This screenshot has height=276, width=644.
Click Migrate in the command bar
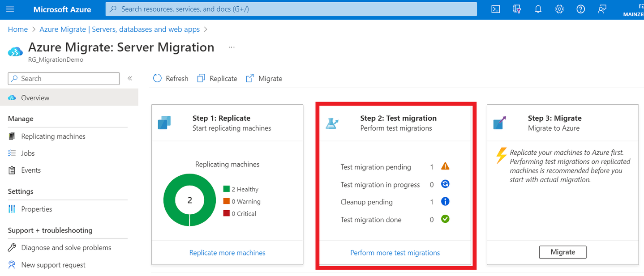click(264, 78)
